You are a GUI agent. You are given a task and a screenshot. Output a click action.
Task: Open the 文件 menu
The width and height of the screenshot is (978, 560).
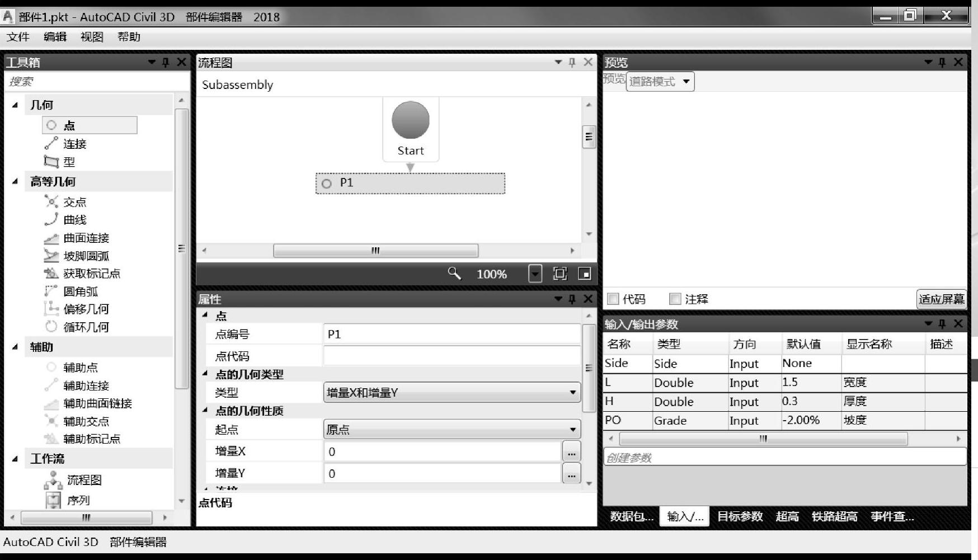pos(18,37)
